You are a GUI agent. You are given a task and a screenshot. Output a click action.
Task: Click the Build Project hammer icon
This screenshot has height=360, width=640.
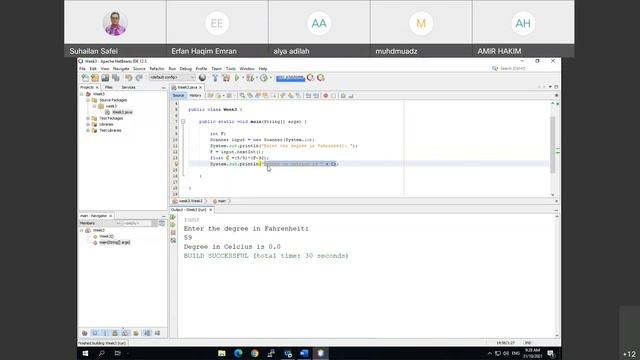pyautogui.click(x=215, y=78)
